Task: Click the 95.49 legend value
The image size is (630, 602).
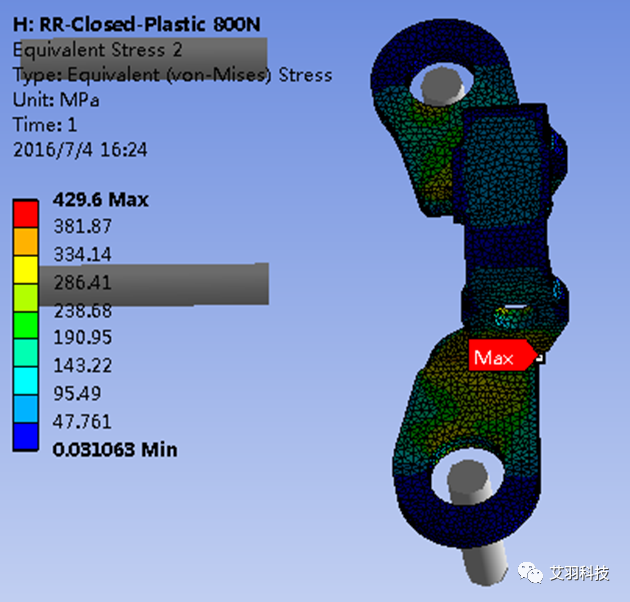Action: 77,393
